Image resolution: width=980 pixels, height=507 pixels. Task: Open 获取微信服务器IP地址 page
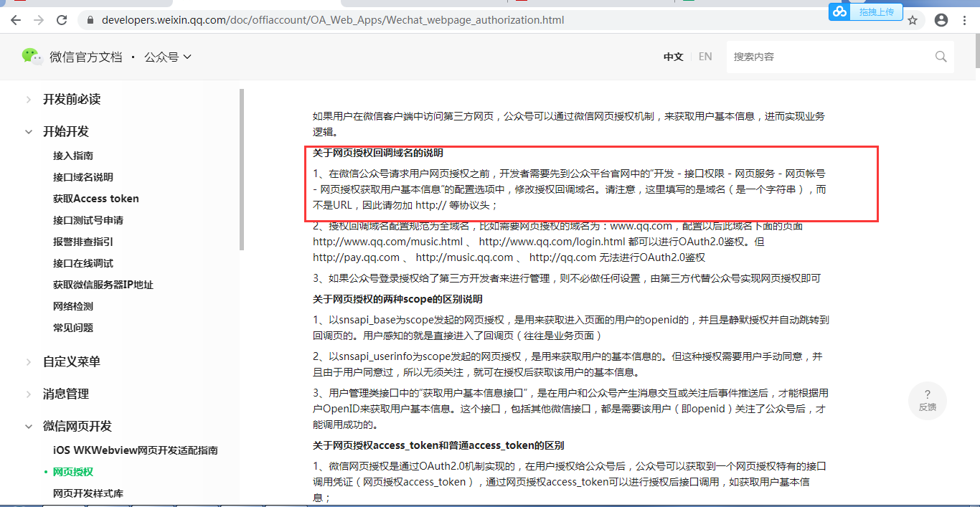(x=103, y=285)
